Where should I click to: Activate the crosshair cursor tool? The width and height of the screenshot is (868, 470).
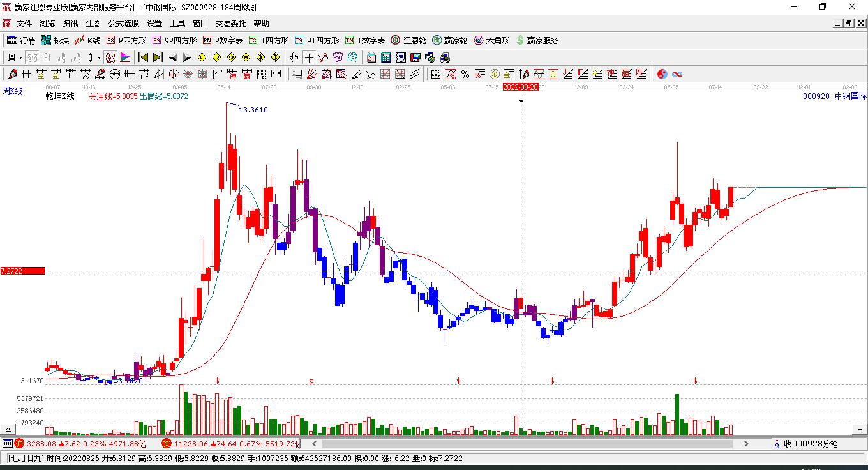[310, 57]
